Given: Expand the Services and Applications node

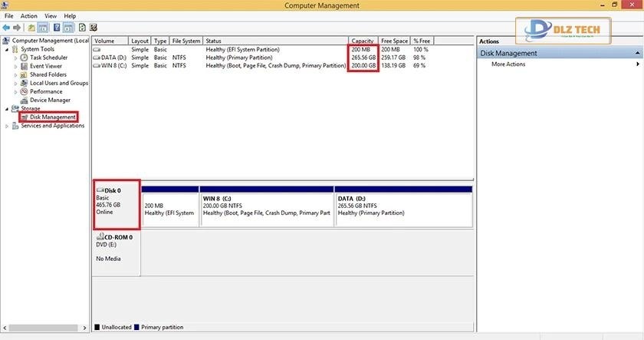Looking at the screenshot, I should (x=7, y=126).
